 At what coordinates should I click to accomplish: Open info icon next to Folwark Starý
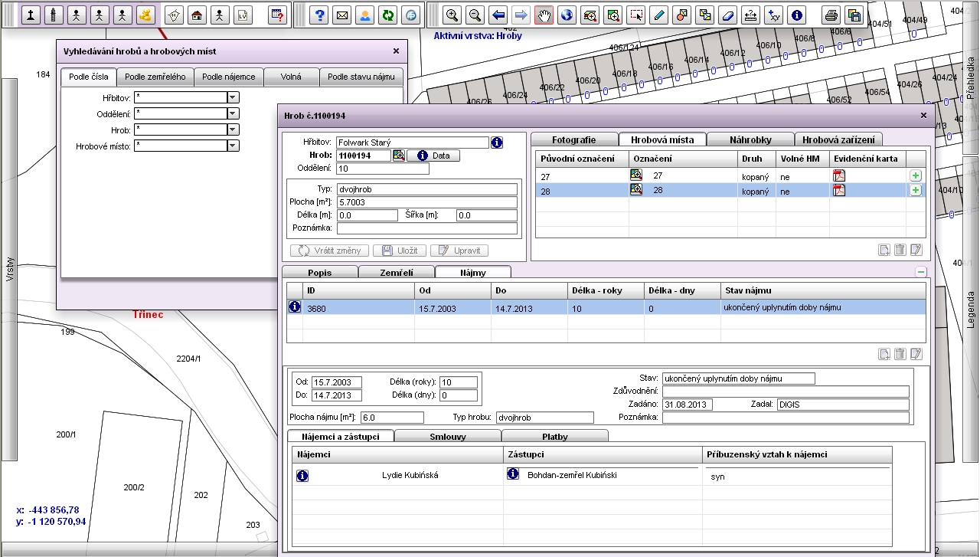(x=497, y=143)
